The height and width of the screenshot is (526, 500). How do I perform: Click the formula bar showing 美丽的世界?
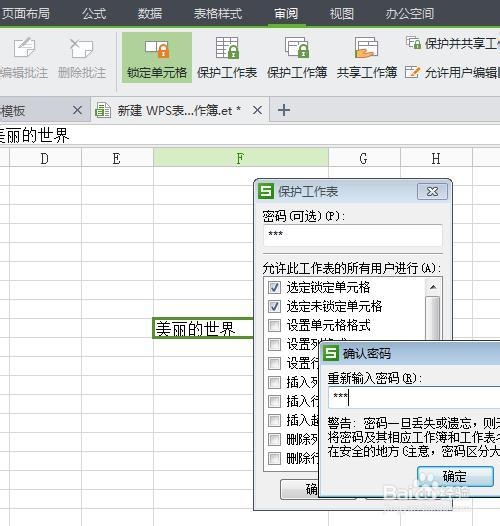click(250, 136)
